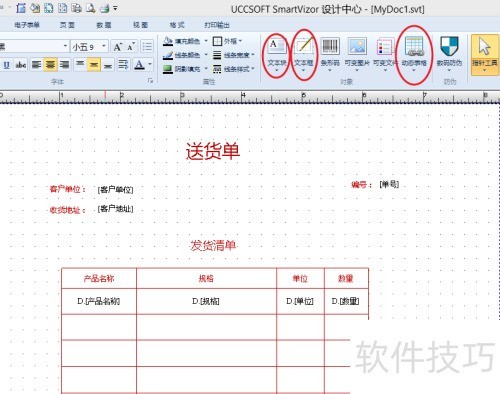Select the 送货单 title text on canvas
The height and width of the screenshot is (394, 500).
[213, 151]
